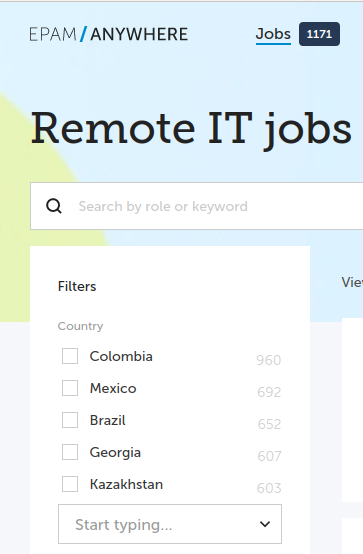Click the Country section label
Screen dimensions: 363x554
[x=80, y=326]
